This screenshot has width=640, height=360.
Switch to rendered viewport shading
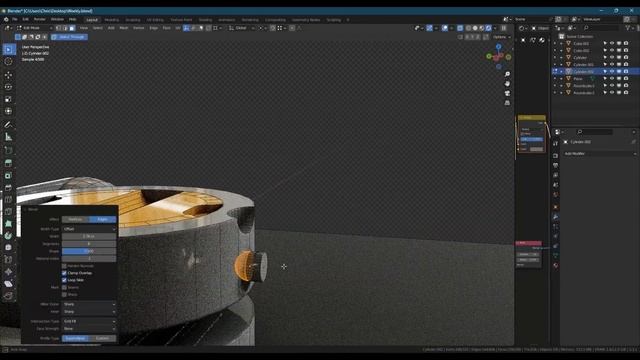pyautogui.click(x=489, y=28)
